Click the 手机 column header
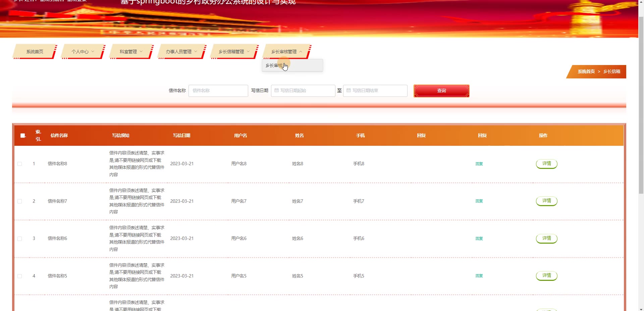The image size is (644, 311). pos(361,135)
